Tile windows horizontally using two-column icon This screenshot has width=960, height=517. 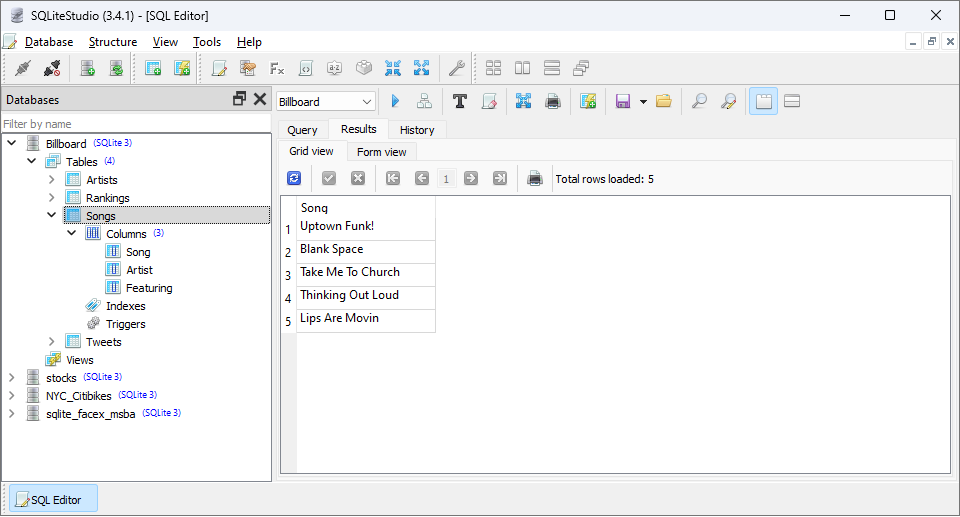(x=522, y=68)
